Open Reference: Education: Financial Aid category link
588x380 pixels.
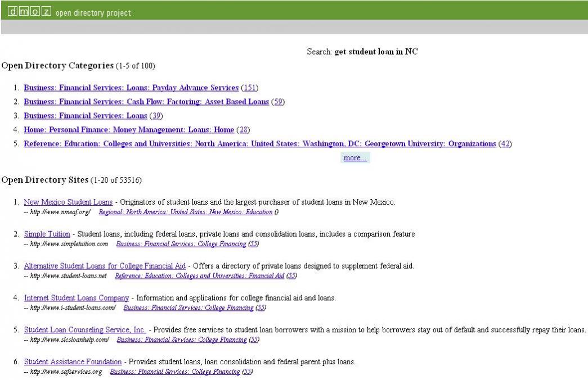[200, 276]
